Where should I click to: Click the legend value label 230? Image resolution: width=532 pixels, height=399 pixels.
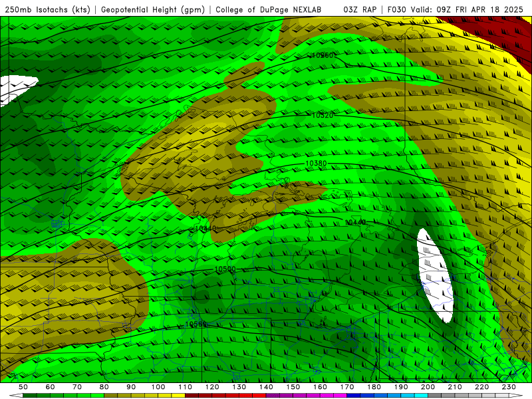(x=509, y=387)
